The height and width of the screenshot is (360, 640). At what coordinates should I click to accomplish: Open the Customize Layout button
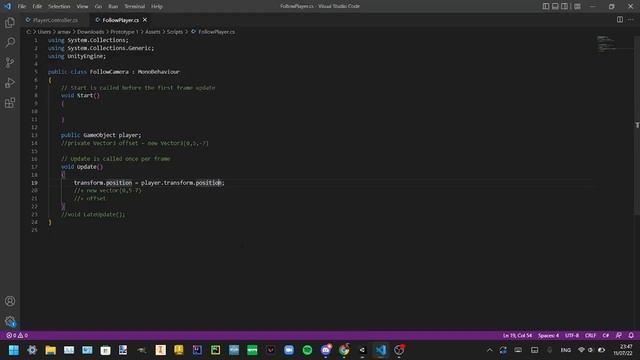click(x=577, y=6)
